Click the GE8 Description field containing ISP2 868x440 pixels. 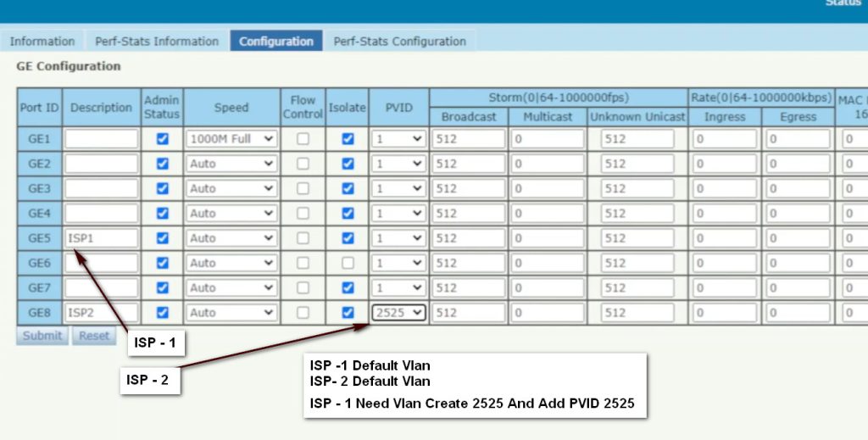pyautogui.click(x=102, y=313)
